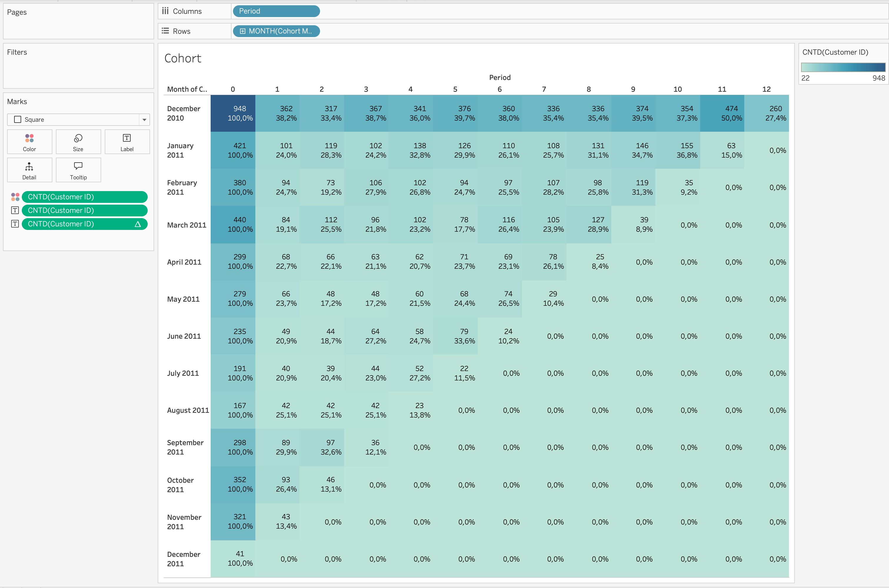This screenshot has width=889, height=588.
Task: Open the Label marks card
Action: [127, 142]
